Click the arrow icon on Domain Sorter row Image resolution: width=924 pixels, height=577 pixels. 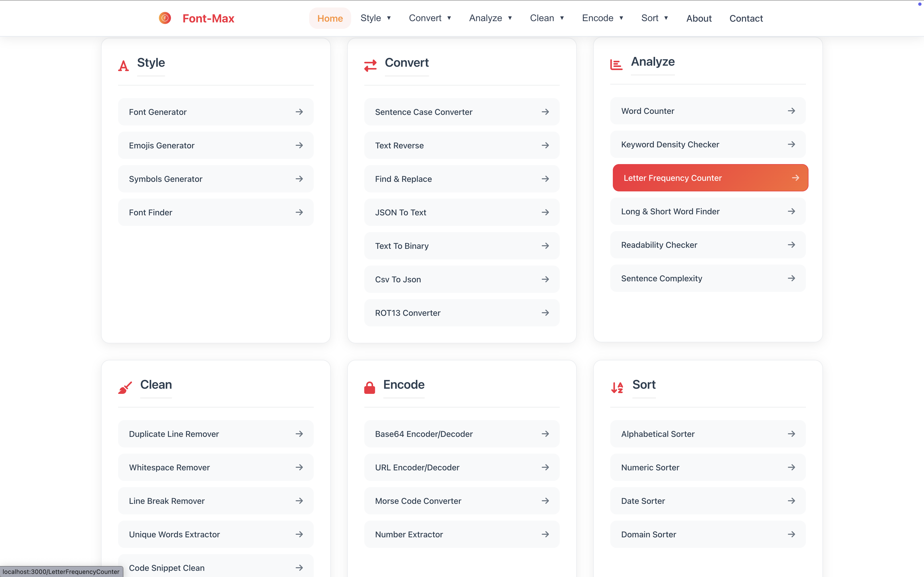(792, 534)
